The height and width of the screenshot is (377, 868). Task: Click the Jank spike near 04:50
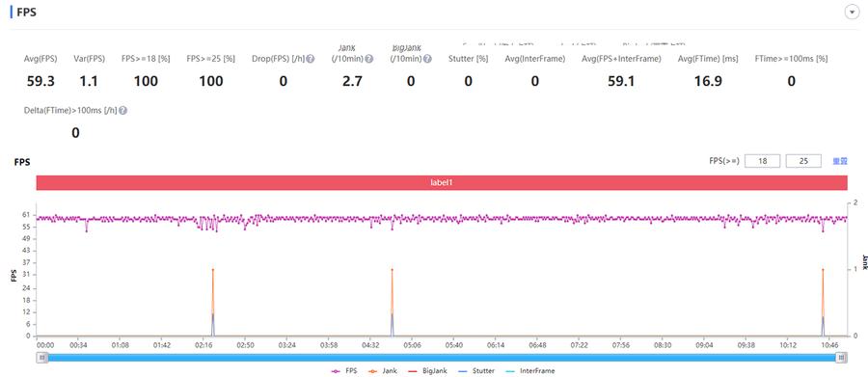click(x=392, y=270)
